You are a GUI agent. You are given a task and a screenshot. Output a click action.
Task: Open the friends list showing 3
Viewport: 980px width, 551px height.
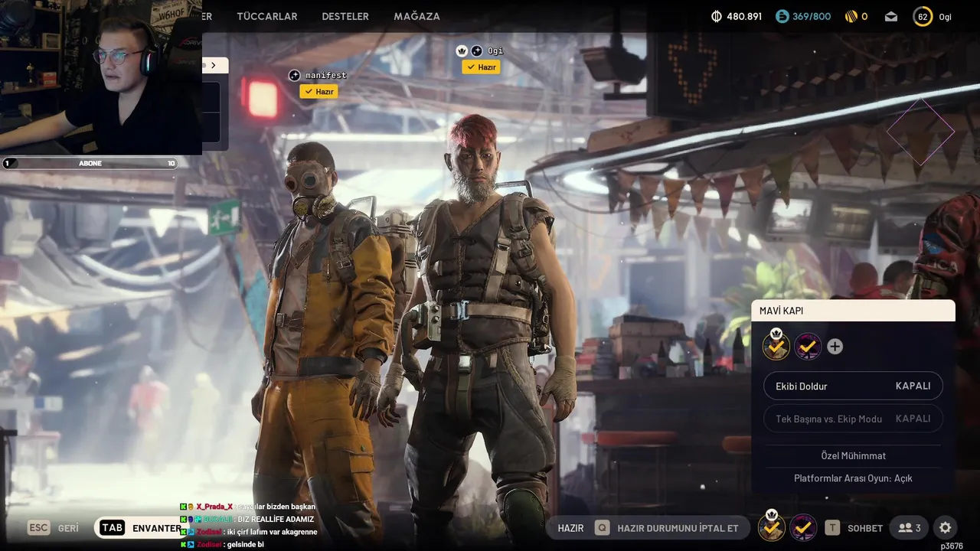click(910, 528)
